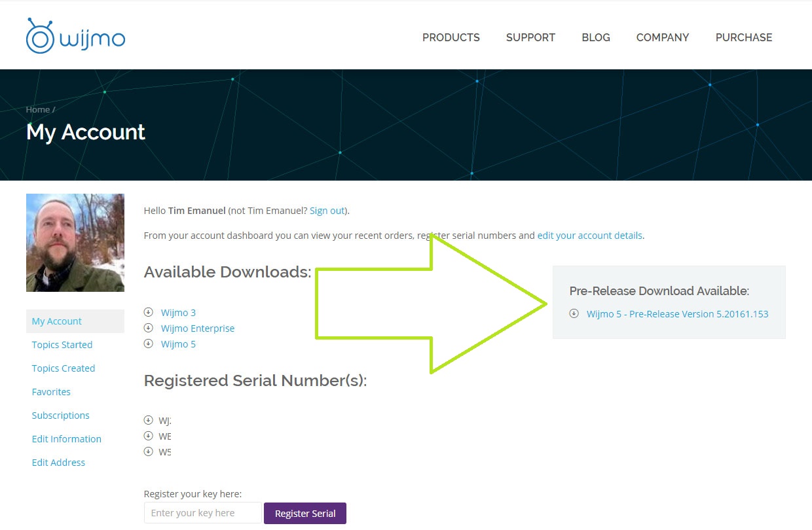The image size is (812, 530).
Task: Click the edit your account details link
Action: [x=590, y=236]
